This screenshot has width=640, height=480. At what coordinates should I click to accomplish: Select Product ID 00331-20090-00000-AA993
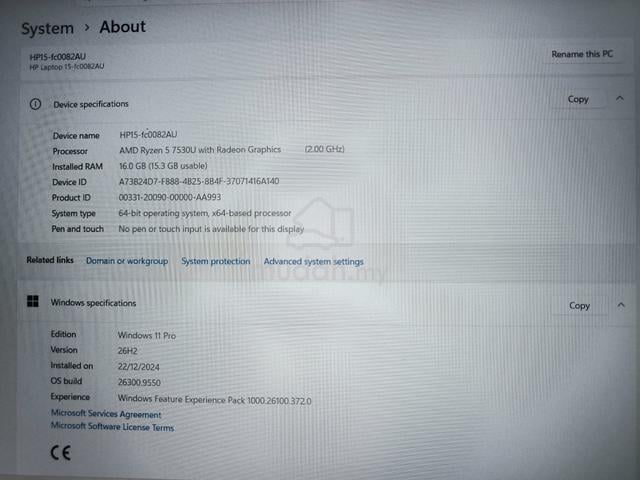(169, 198)
